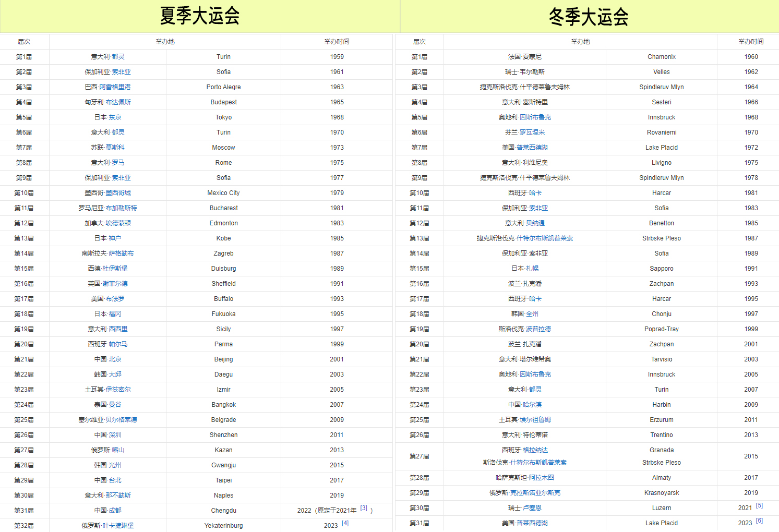Select the Yekaterinburg cell
779x532 pixels.
coord(223,526)
